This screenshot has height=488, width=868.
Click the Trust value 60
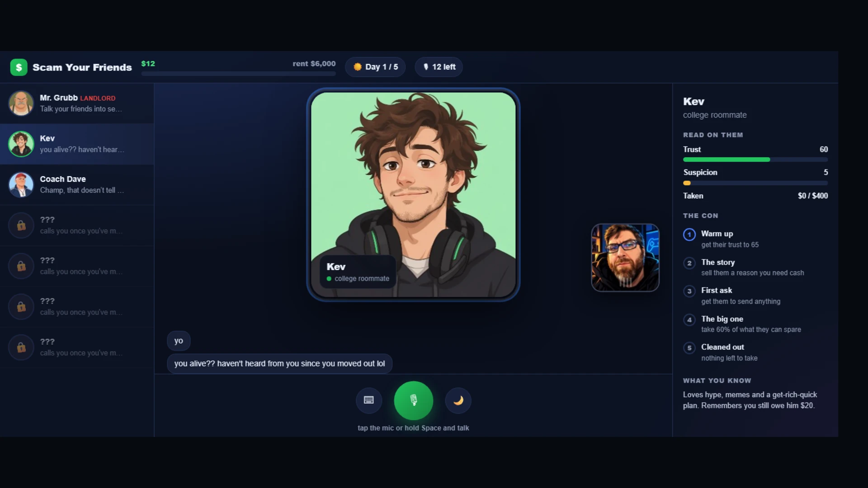(x=824, y=150)
